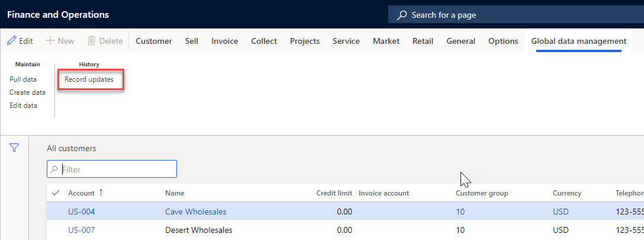
Task: Click the New plus button
Action: point(60,41)
